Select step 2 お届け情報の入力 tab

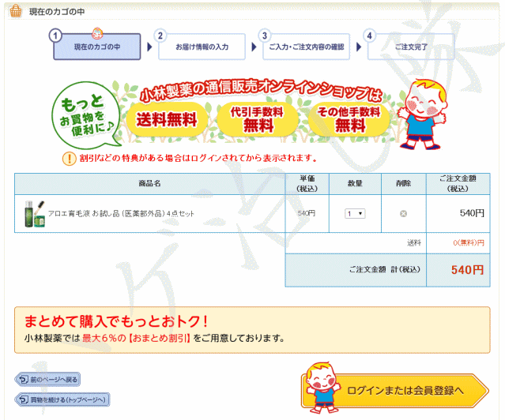click(202, 47)
